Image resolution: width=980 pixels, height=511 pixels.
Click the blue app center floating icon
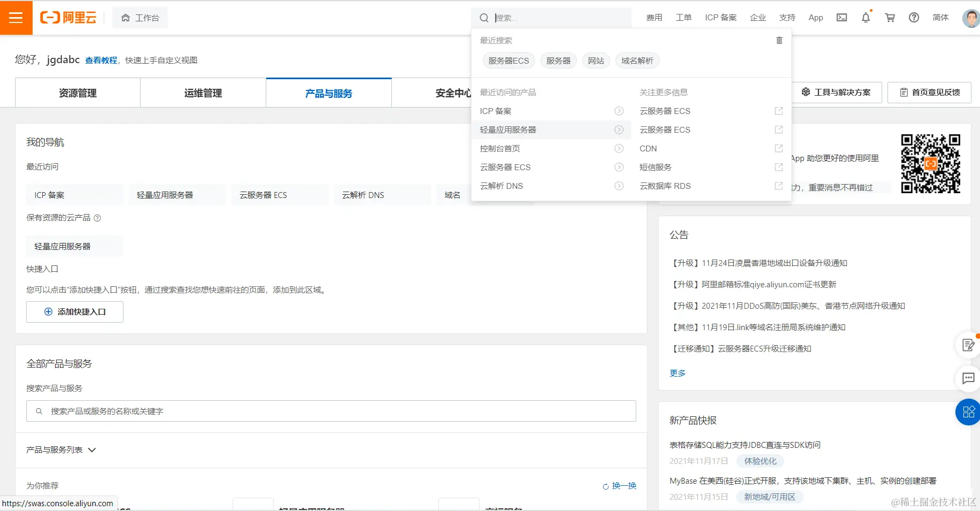[x=968, y=412]
